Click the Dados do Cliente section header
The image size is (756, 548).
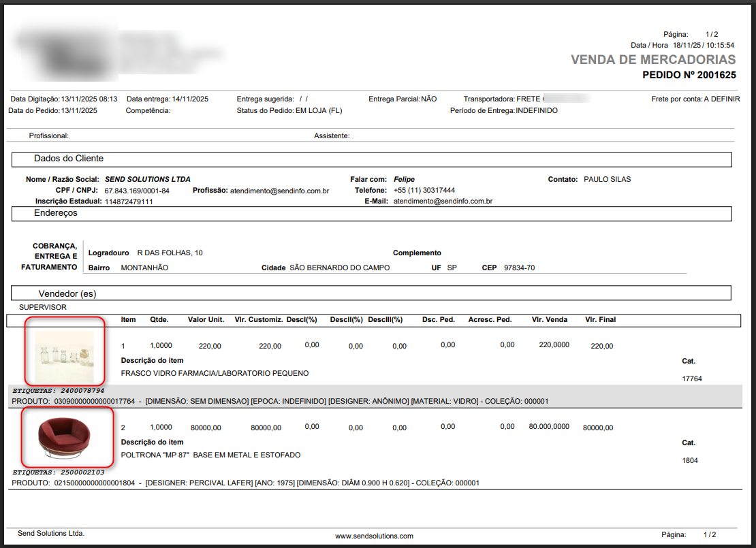(x=69, y=159)
